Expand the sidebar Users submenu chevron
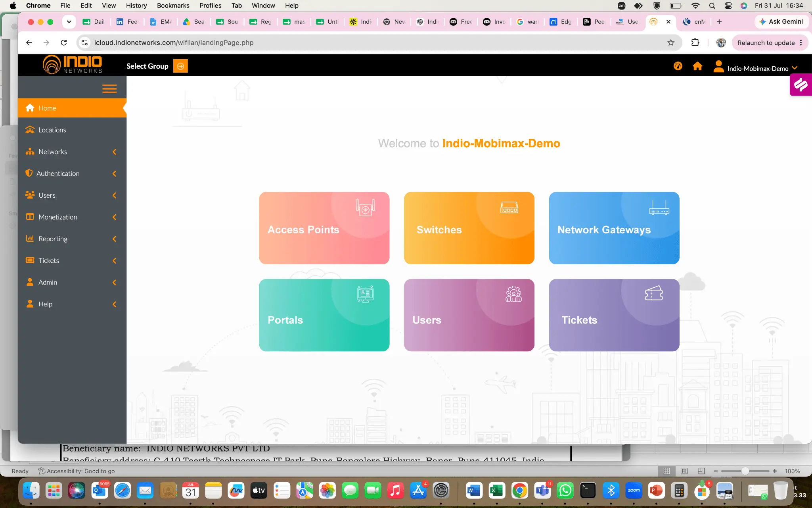Viewport: 812px width, 508px height. [115, 195]
